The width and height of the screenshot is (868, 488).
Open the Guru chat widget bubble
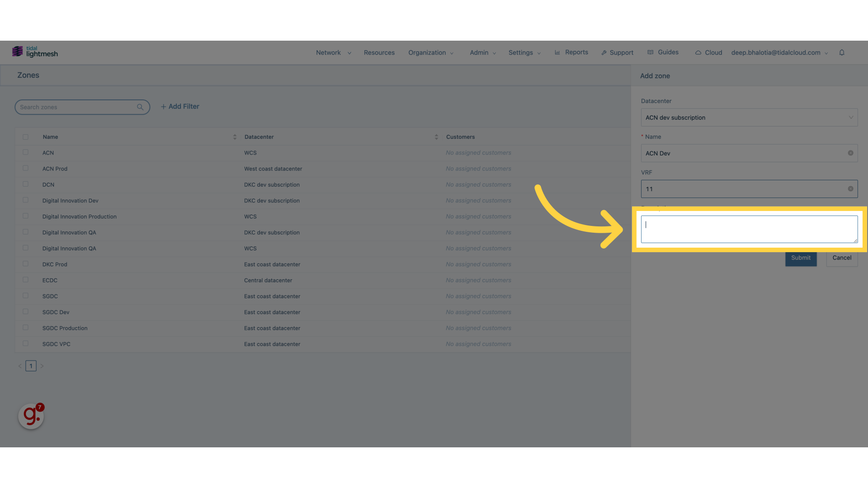tap(30, 416)
